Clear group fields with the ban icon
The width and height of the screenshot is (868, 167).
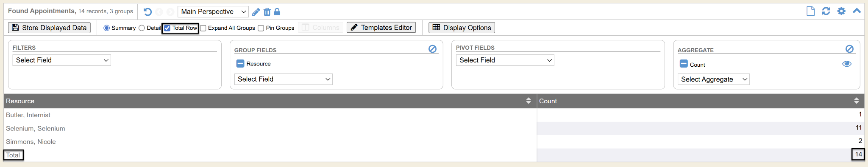pyautogui.click(x=432, y=49)
